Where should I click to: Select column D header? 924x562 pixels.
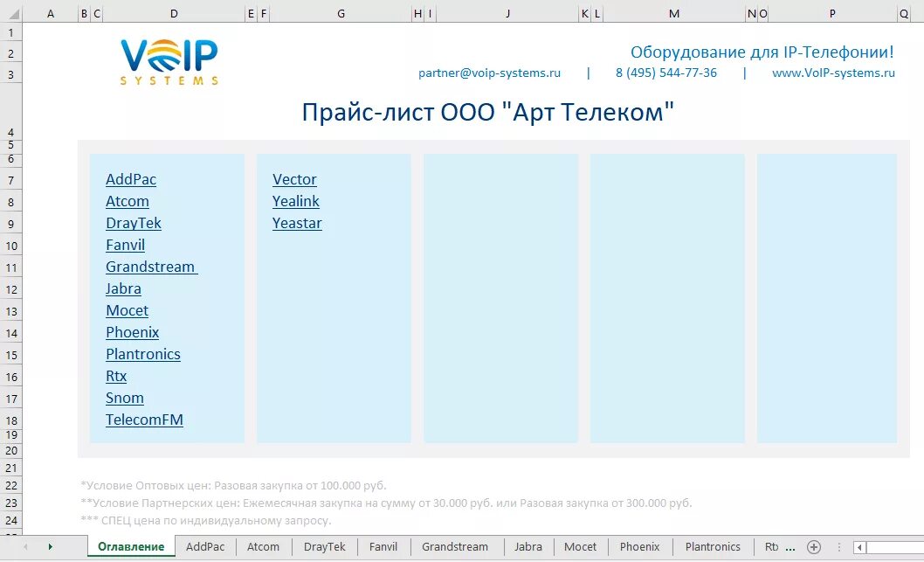[x=174, y=14]
